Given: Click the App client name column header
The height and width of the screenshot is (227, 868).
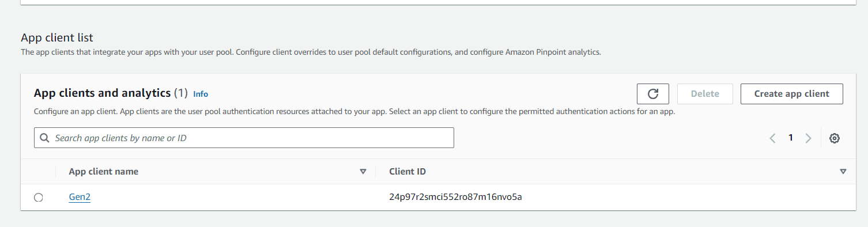Looking at the screenshot, I should pyautogui.click(x=104, y=172).
